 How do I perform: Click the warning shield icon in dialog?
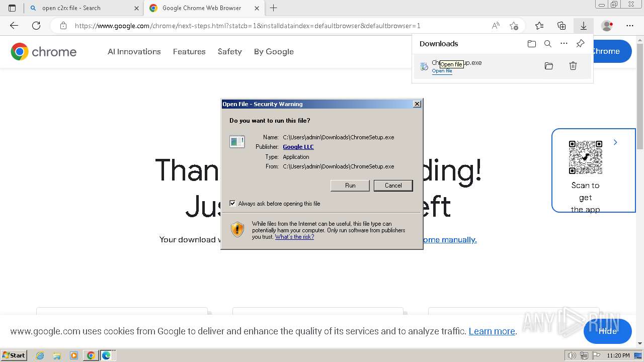tap(237, 230)
